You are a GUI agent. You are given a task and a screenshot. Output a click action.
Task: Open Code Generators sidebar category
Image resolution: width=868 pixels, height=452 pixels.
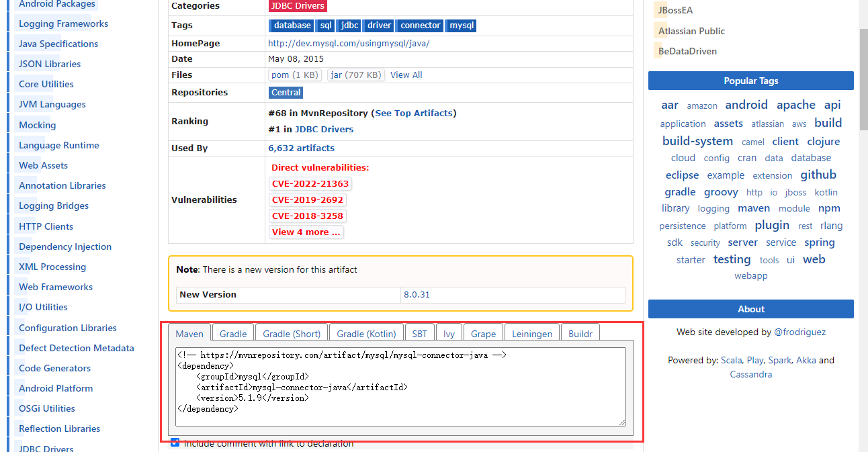(54, 368)
